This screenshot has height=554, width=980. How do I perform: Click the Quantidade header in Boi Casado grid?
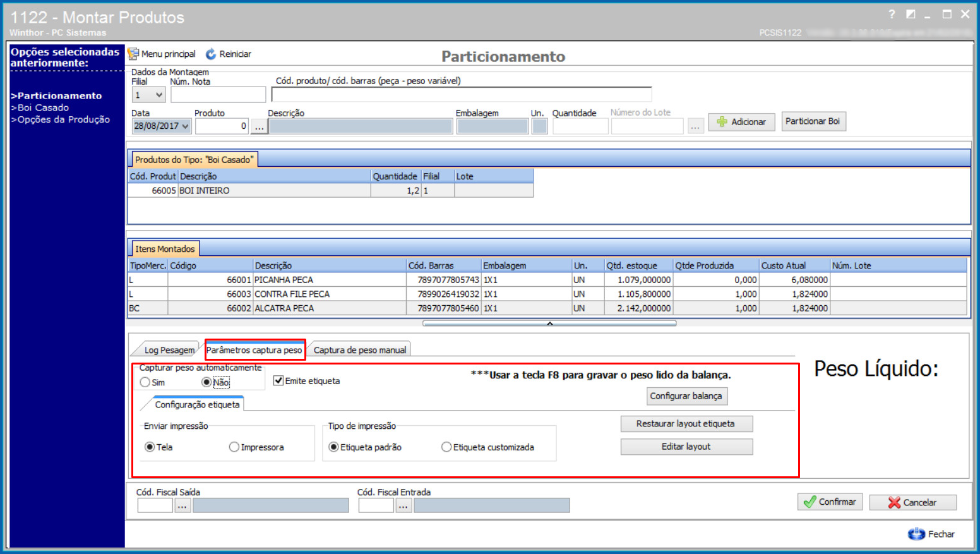396,176
